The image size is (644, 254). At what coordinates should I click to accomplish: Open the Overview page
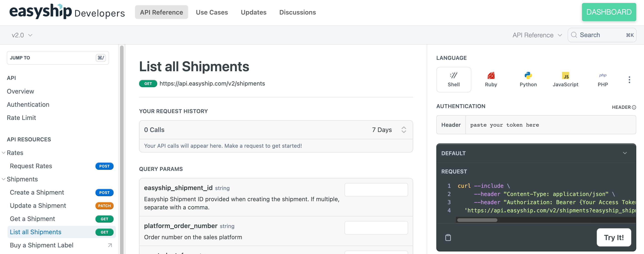click(20, 91)
